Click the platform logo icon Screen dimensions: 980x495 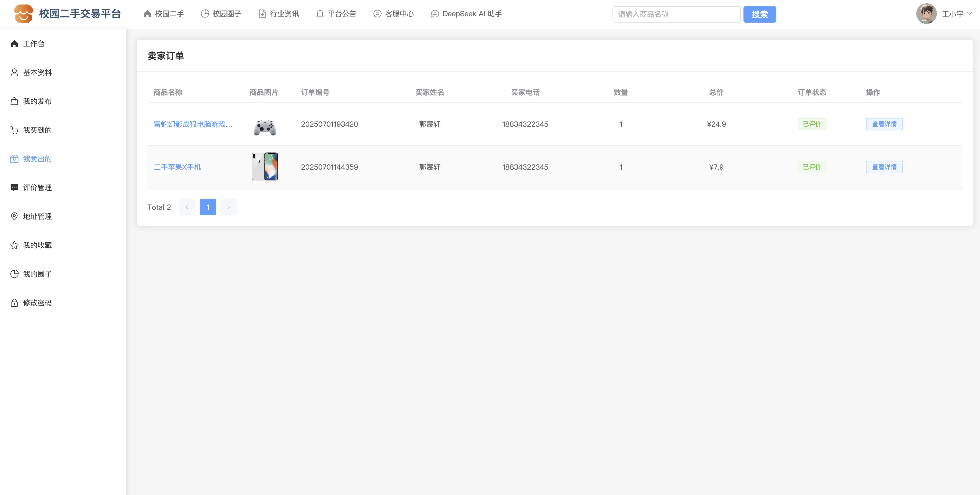coord(23,14)
